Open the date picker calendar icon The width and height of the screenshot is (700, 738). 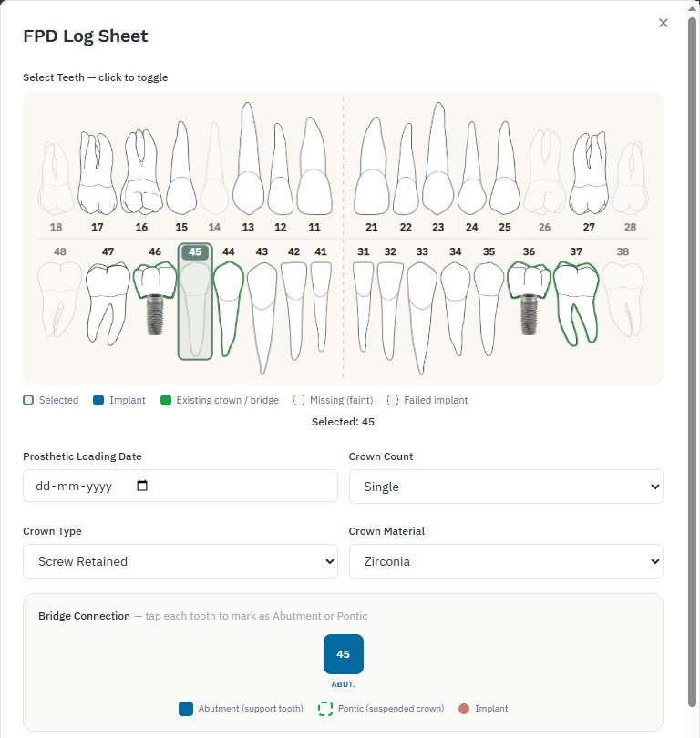point(141,486)
